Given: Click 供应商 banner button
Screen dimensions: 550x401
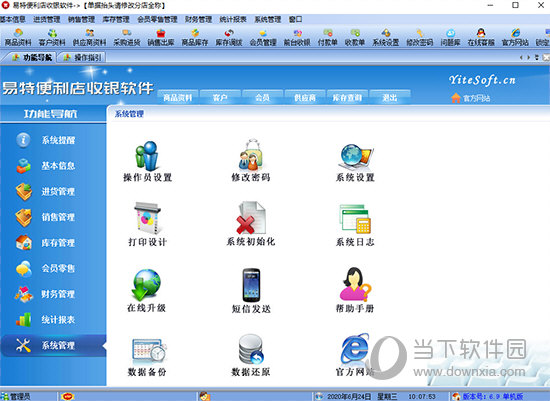Looking at the screenshot, I should pyautogui.click(x=305, y=98).
